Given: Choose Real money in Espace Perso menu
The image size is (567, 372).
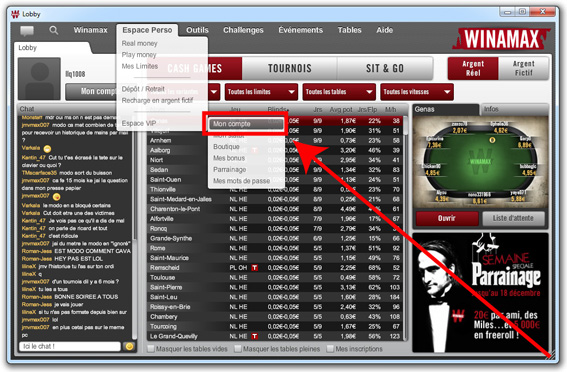Looking at the screenshot, I should [x=140, y=43].
